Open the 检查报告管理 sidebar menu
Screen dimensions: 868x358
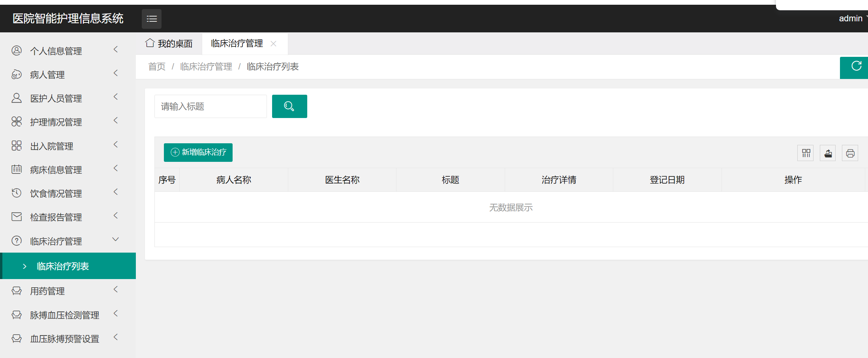tap(68, 217)
